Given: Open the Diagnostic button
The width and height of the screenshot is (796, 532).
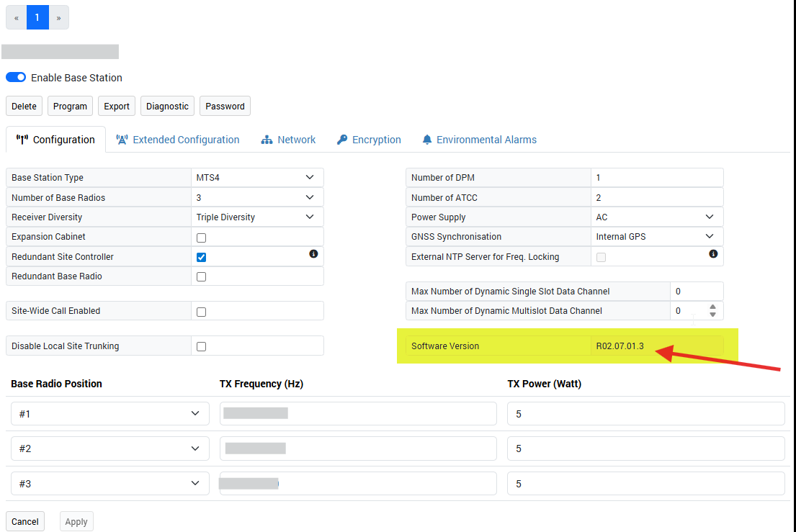Looking at the screenshot, I should pyautogui.click(x=168, y=106).
